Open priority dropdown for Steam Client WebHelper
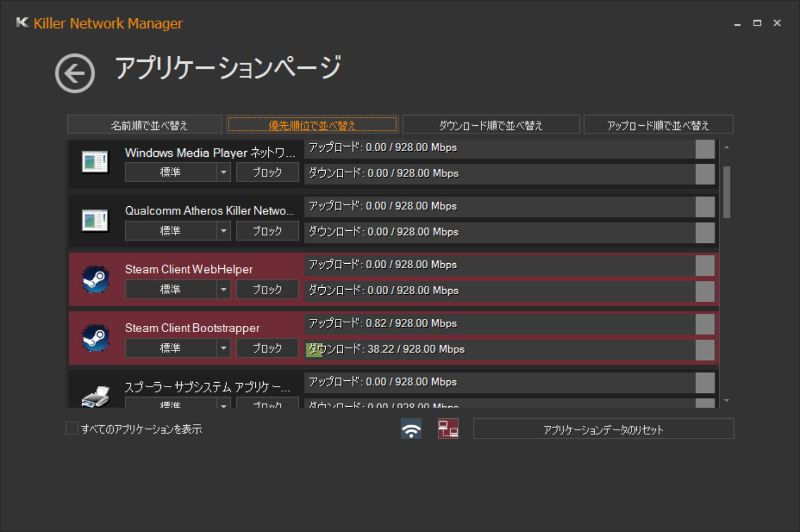 [224, 289]
